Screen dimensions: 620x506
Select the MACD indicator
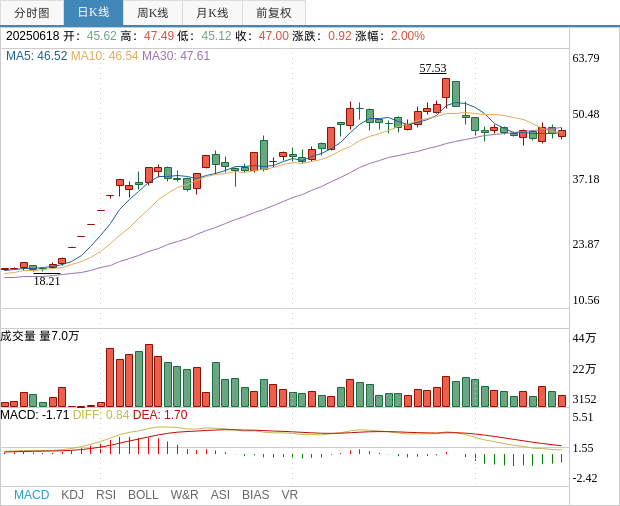point(31,495)
